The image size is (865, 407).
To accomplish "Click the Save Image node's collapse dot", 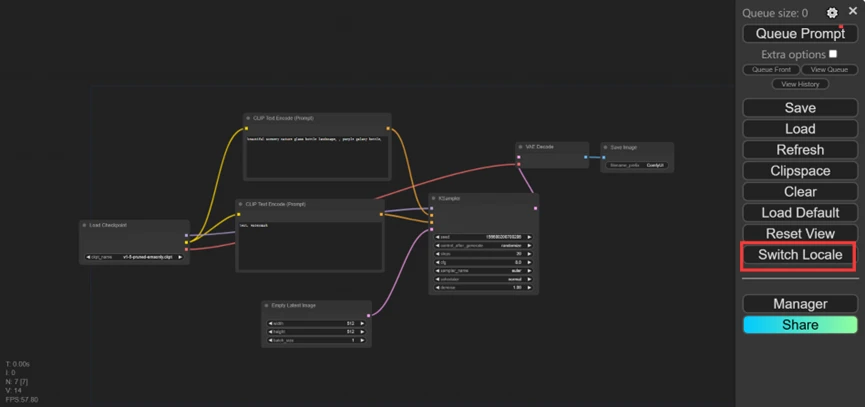I will point(605,147).
